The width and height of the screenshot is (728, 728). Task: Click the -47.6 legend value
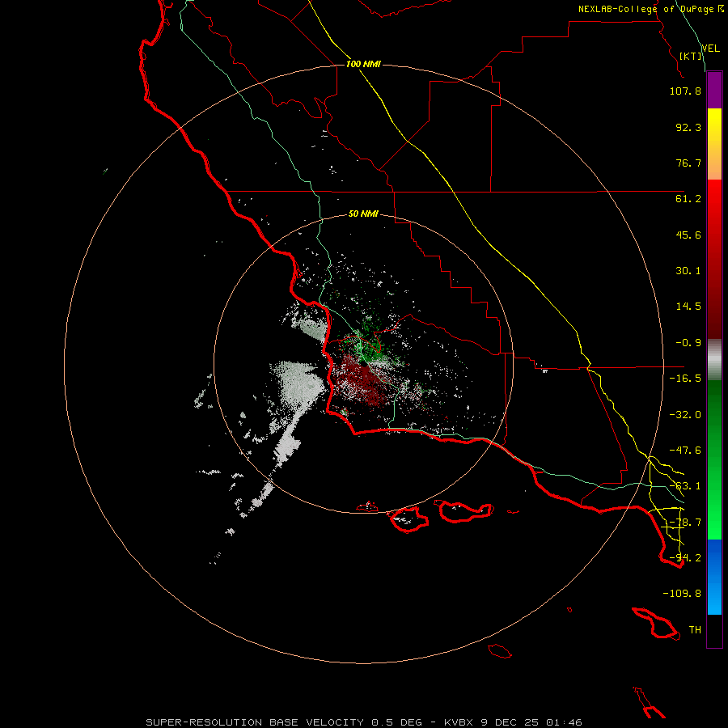click(685, 451)
